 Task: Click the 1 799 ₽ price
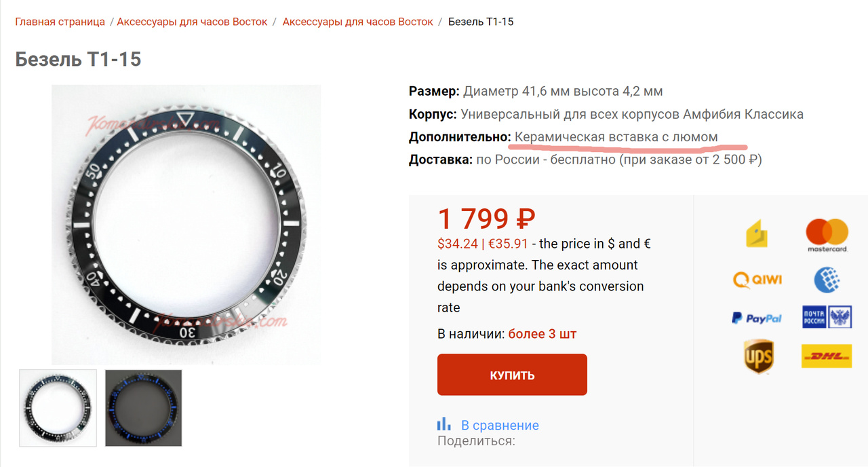point(486,219)
